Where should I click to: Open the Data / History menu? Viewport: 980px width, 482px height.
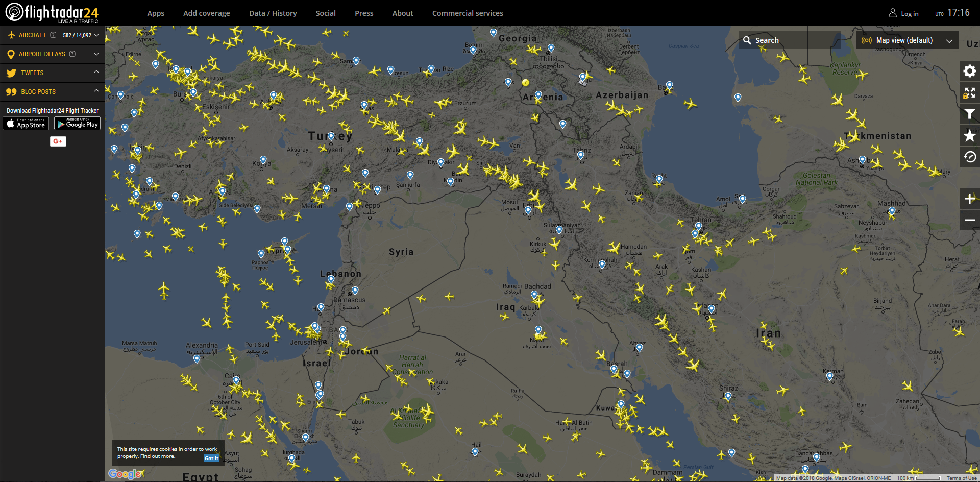click(x=273, y=13)
